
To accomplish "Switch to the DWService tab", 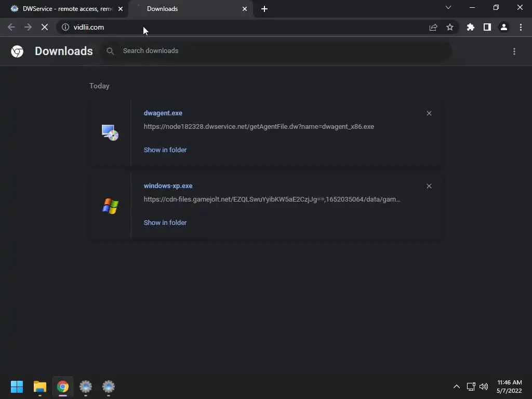I will coord(64,9).
